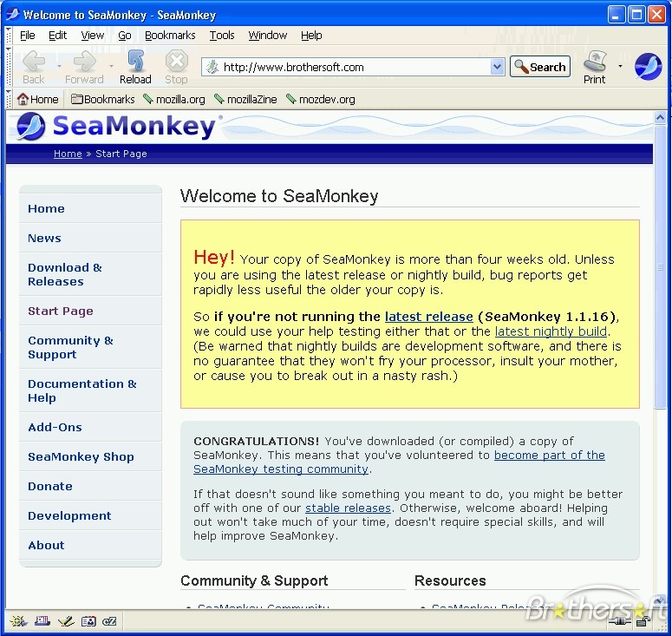Image resolution: width=672 pixels, height=636 pixels.
Task: Click the Search button
Action: 540,67
